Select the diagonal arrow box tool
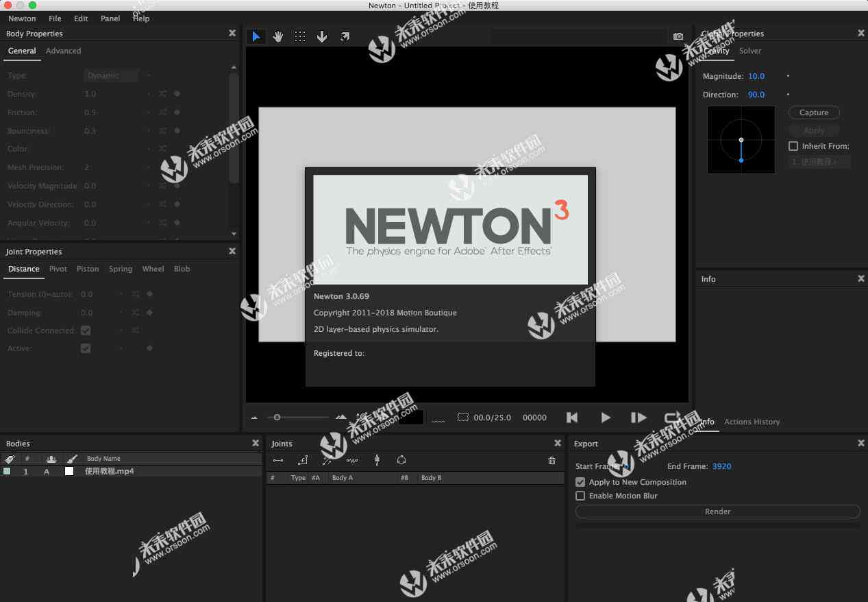 pyautogui.click(x=345, y=36)
